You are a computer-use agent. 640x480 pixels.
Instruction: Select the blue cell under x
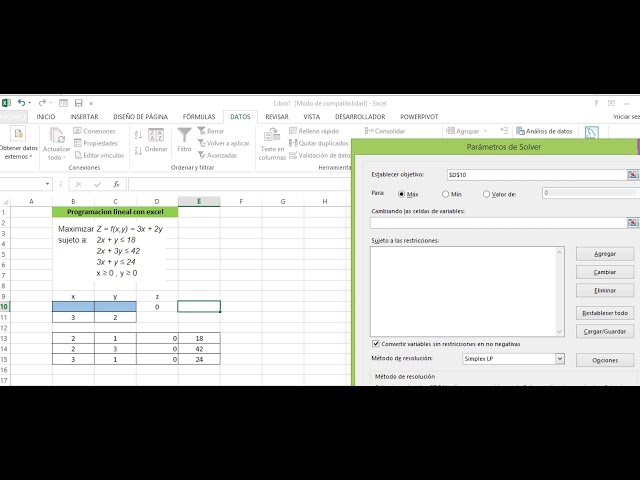click(x=73, y=307)
